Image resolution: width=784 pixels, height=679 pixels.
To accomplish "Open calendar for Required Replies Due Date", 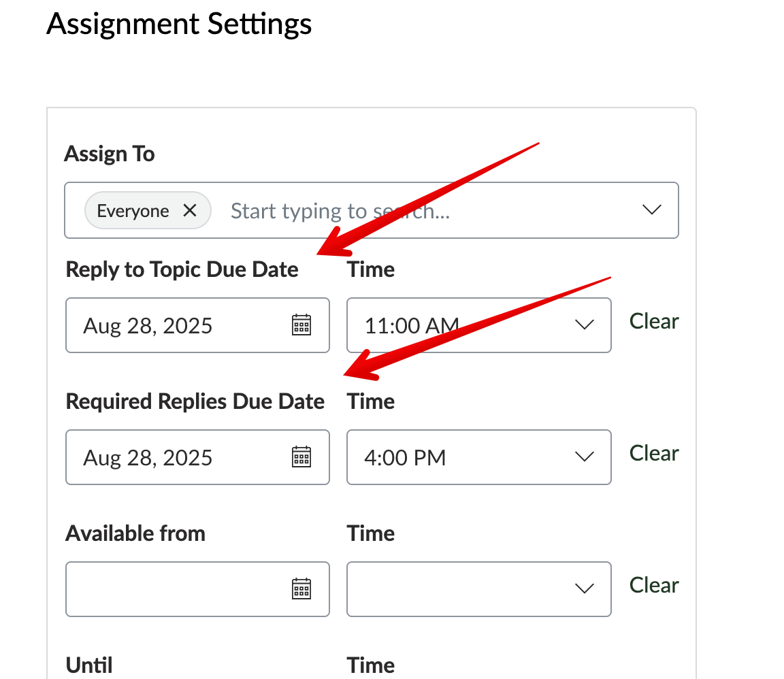I will point(301,457).
